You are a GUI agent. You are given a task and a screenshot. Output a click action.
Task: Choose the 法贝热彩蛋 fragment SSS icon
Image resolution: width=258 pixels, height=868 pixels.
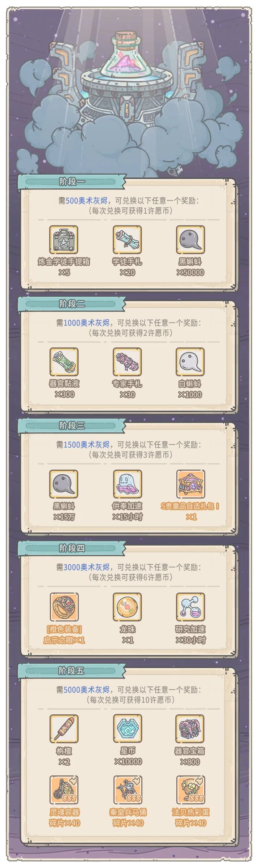[x=190, y=790]
